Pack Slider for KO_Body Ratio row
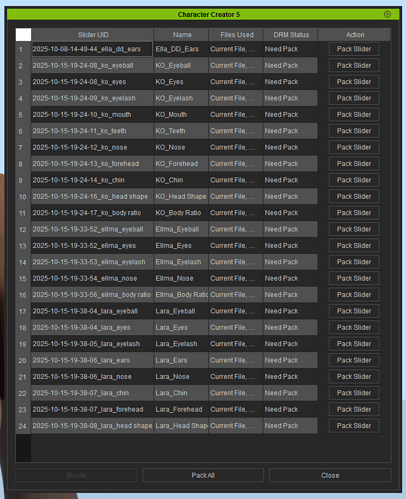 pyautogui.click(x=354, y=213)
